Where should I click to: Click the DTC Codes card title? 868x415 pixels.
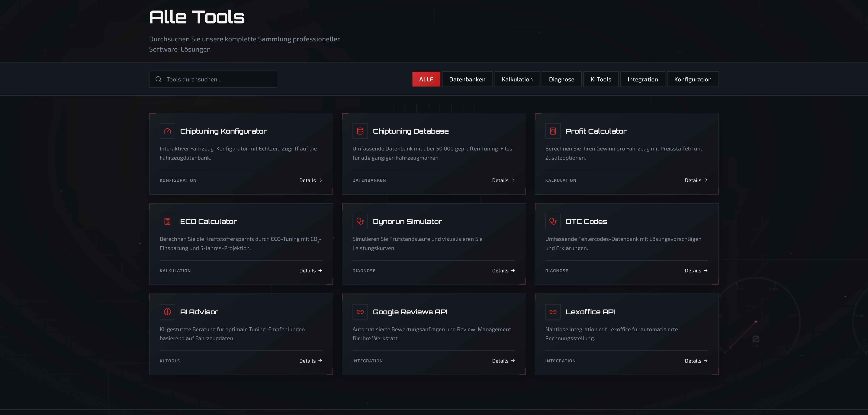(x=586, y=221)
